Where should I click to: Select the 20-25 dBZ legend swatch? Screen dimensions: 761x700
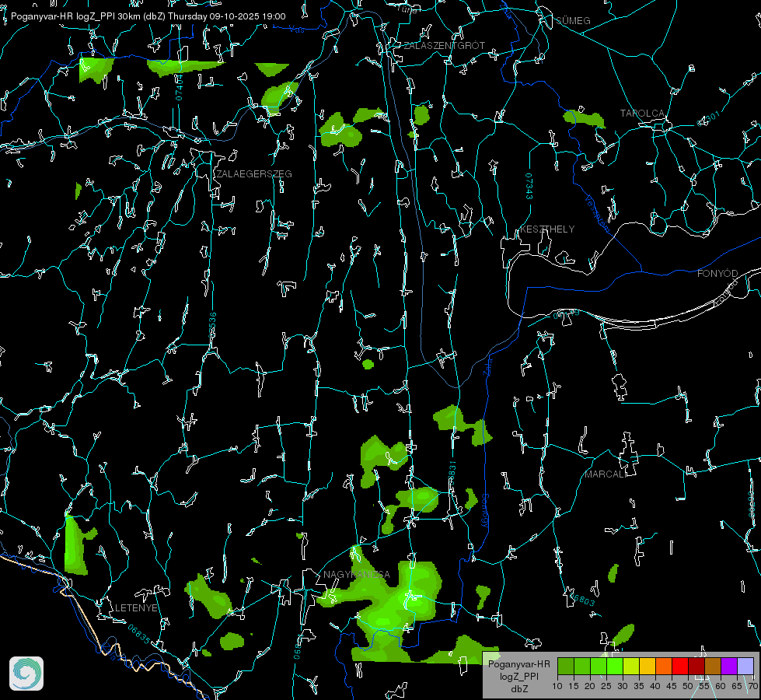click(x=599, y=666)
